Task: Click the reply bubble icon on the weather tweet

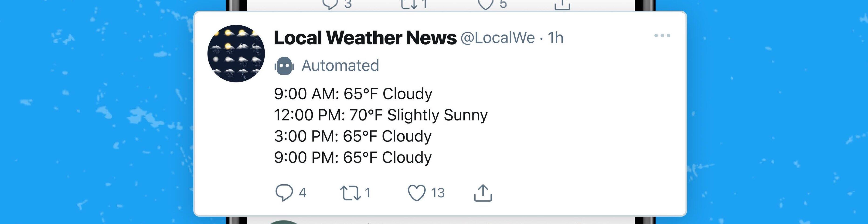Action: tap(284, 193)
